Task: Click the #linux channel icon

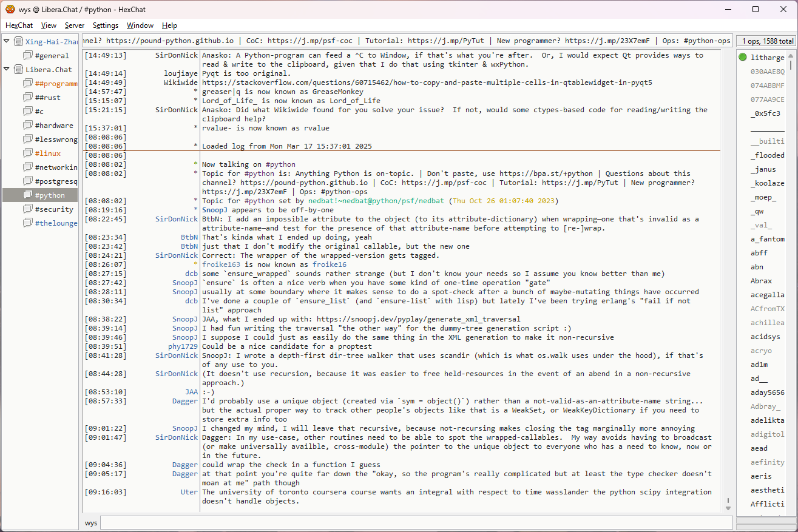Action: click(x=27, y=153)
